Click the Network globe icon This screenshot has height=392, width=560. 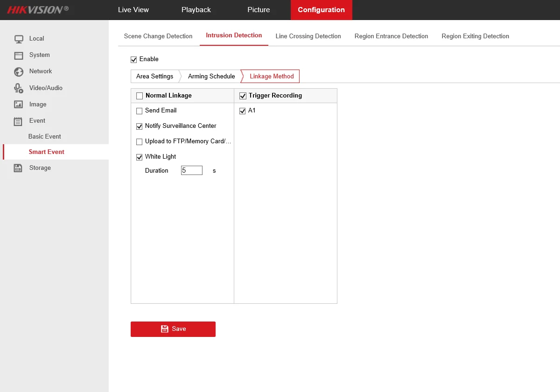pyautogui.click(x=18, y=71)
